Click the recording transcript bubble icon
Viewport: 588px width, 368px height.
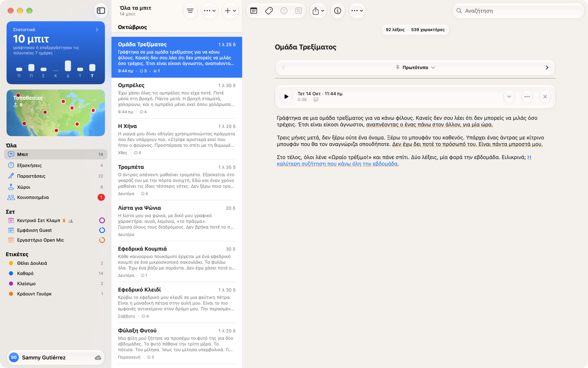click(316, 100)
